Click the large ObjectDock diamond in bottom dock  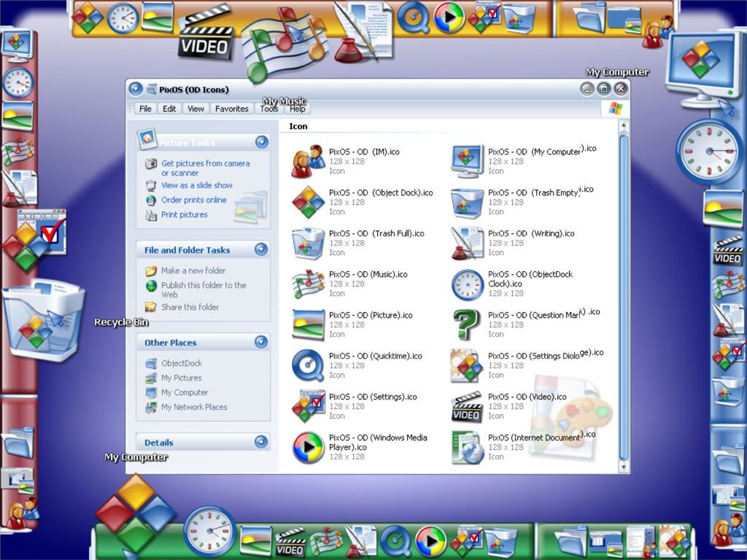[x=136, y=514]
